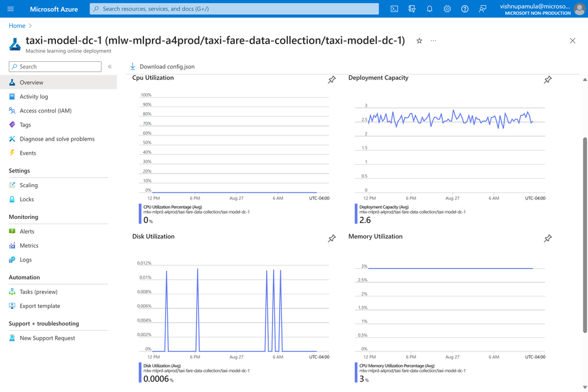
Task: Click the Cpu Utilization chart title
Action: (153, 78)
